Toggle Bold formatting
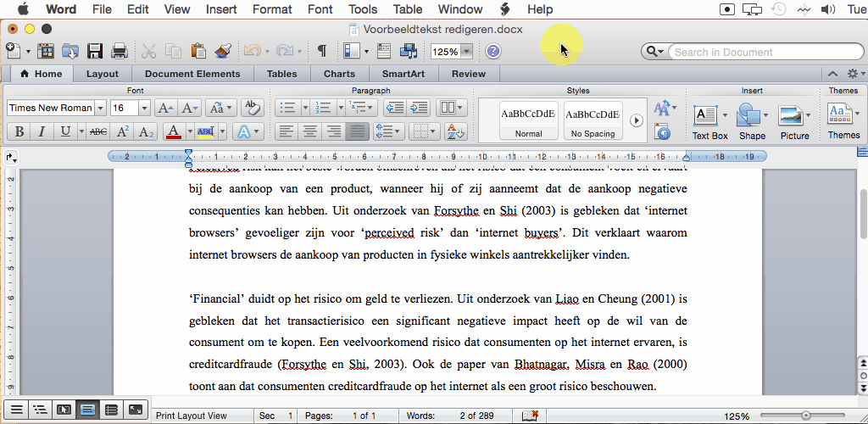868x424 pixels. [18, 132]
